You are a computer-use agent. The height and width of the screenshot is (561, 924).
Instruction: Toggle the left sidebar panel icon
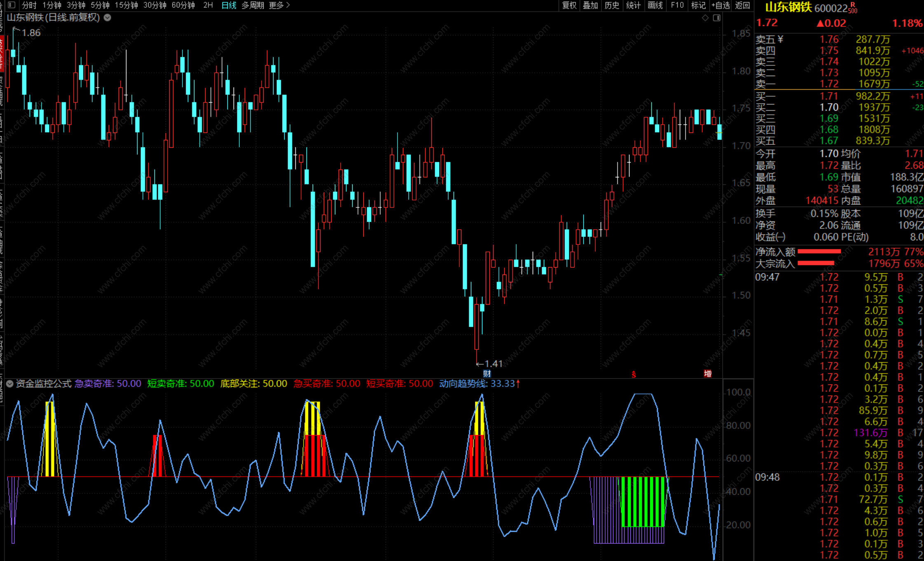click(12, 5)
